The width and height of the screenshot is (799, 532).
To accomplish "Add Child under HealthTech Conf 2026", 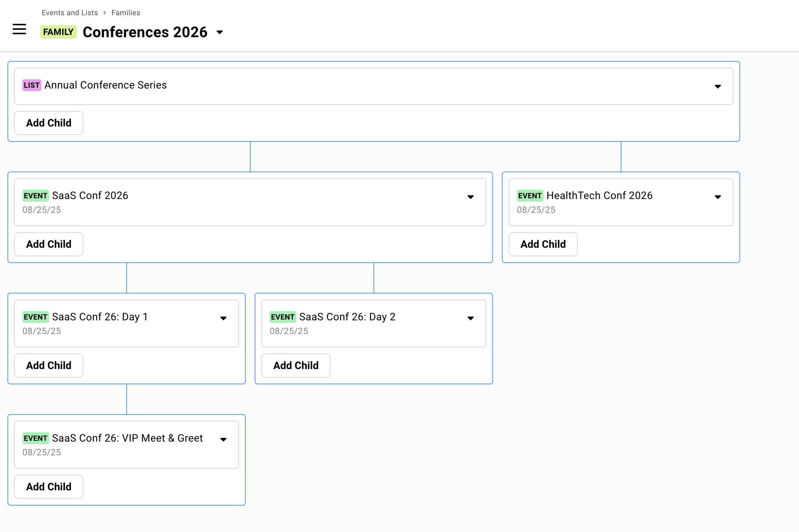I will coord(543,244).
